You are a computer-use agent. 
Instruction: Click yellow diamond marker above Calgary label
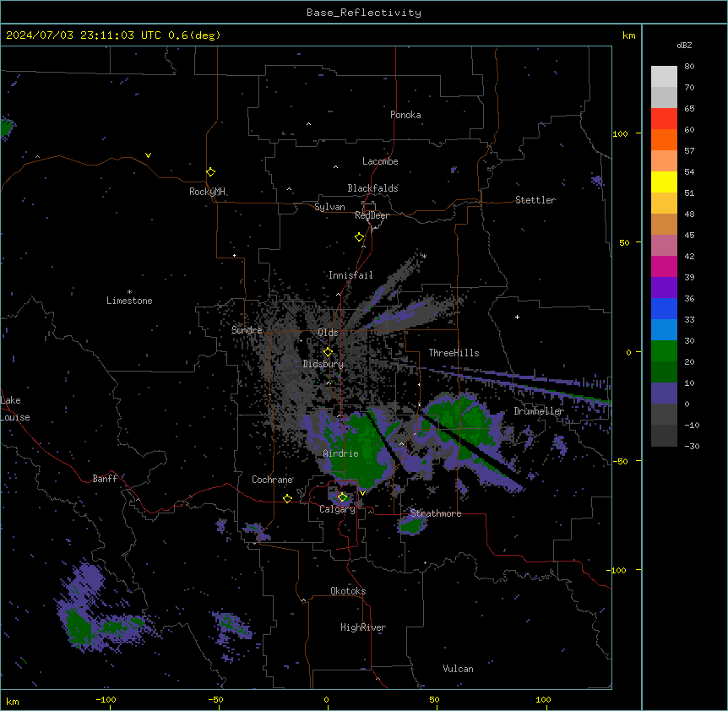(x=342, y=497)
